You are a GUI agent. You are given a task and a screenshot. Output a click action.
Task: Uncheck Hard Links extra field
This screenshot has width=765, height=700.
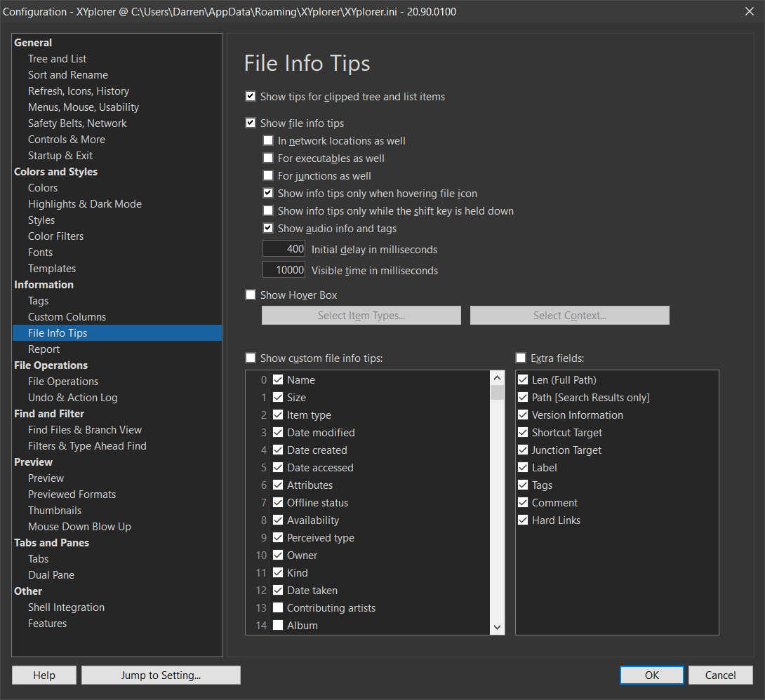[523, 520]
